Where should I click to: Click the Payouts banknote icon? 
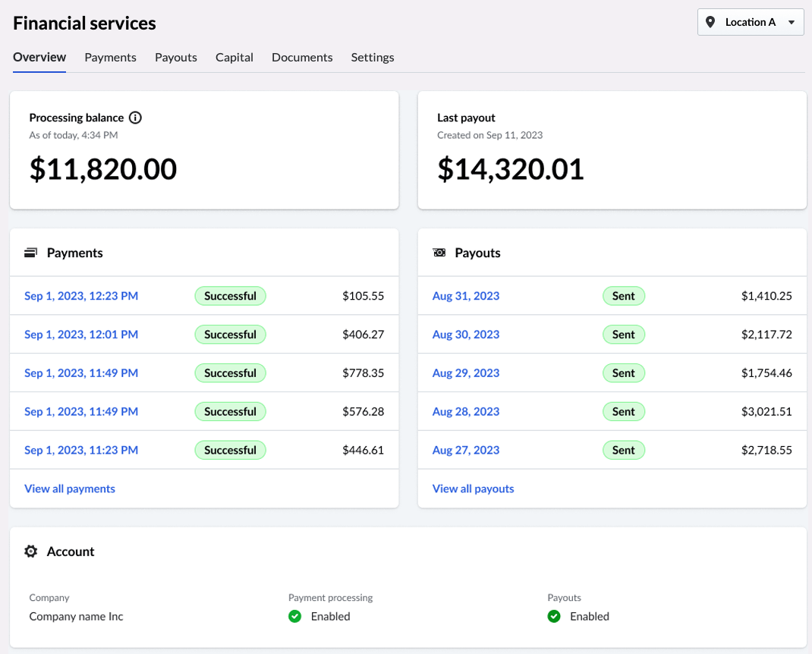[x=439, y=252]
